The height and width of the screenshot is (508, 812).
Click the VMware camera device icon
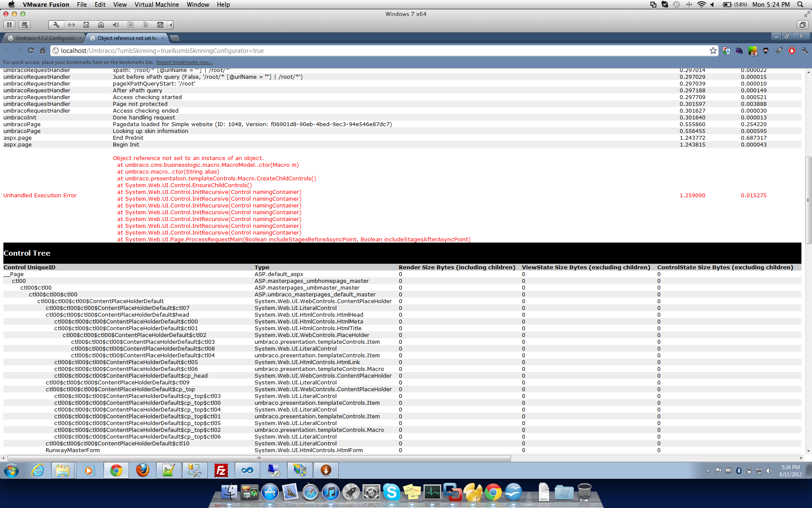click(131, 25)
